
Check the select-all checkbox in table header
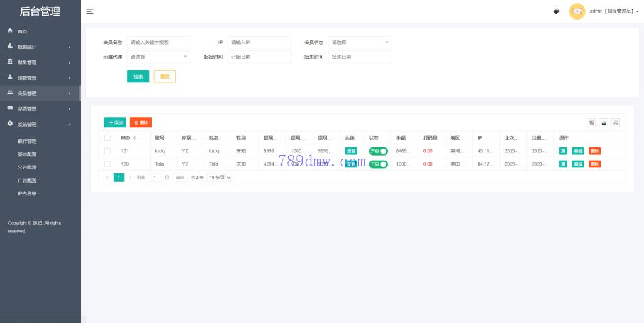pyautogui.click(x=108, y=138)
